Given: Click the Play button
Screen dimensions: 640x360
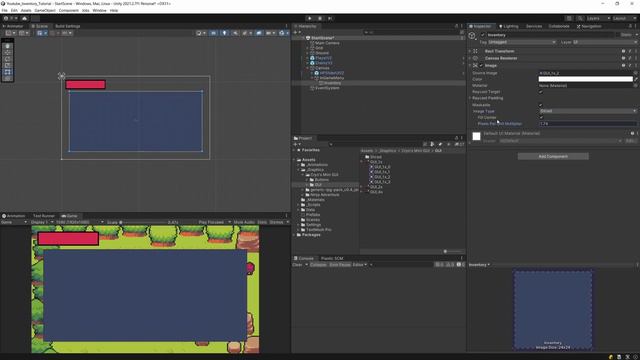Looking at the screenshot, I should pyautogui.click(x=310, y=18).
